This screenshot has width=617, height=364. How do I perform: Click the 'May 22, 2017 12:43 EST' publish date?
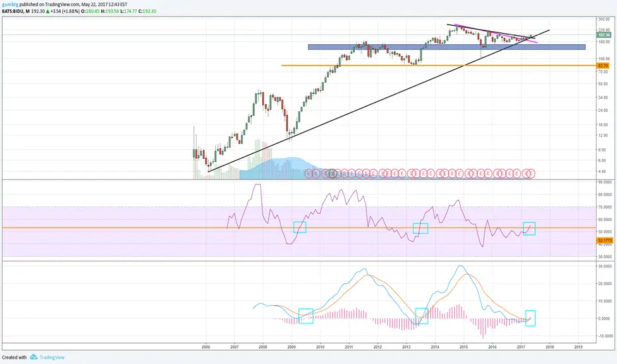(x=105, y=5)
